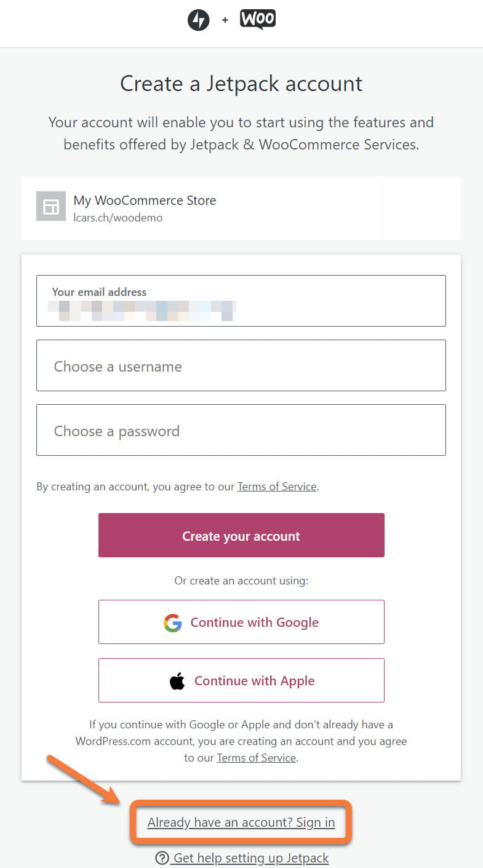The width and height of the screenshot is (483, 868).
Task: Click the Choose a username field
Action: (x=241, y=365)
